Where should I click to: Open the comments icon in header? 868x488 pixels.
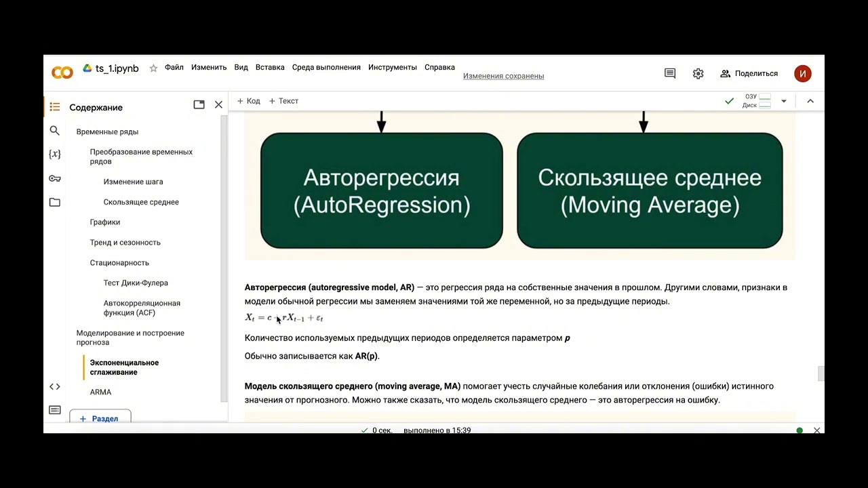click(670, 73)
